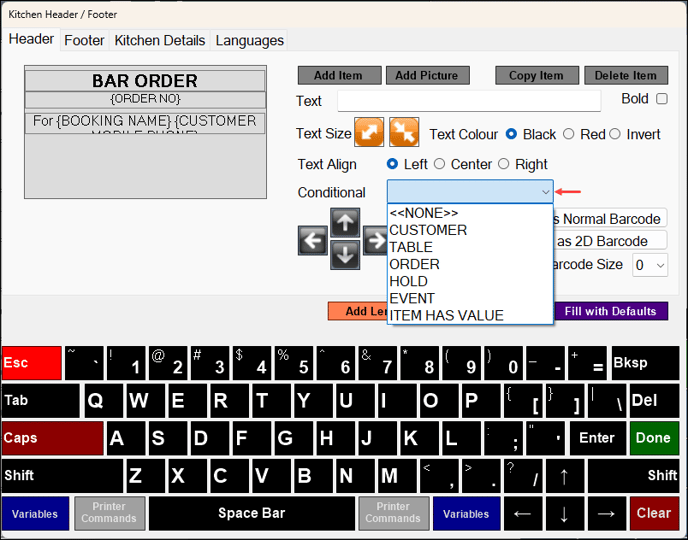
Task: Click keyboard up arrow key beside Shift
Action: pyautogui.click(x=564, y=476)
